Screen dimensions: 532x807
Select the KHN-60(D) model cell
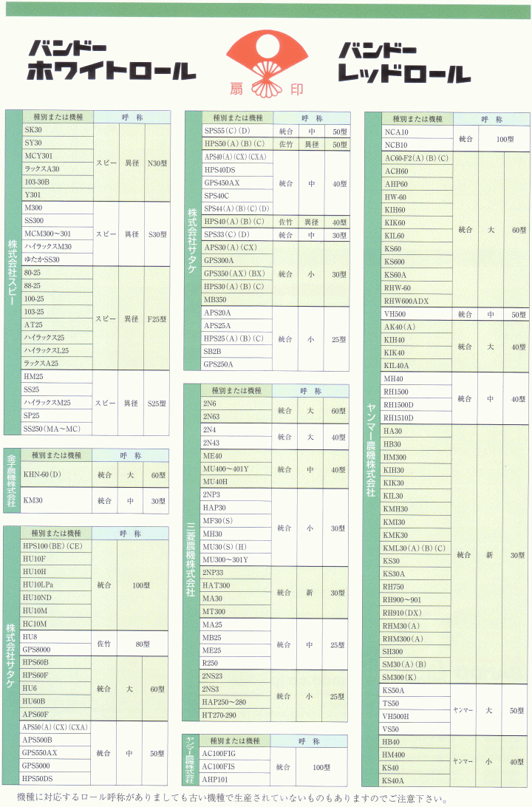click(x=56, y=474)
